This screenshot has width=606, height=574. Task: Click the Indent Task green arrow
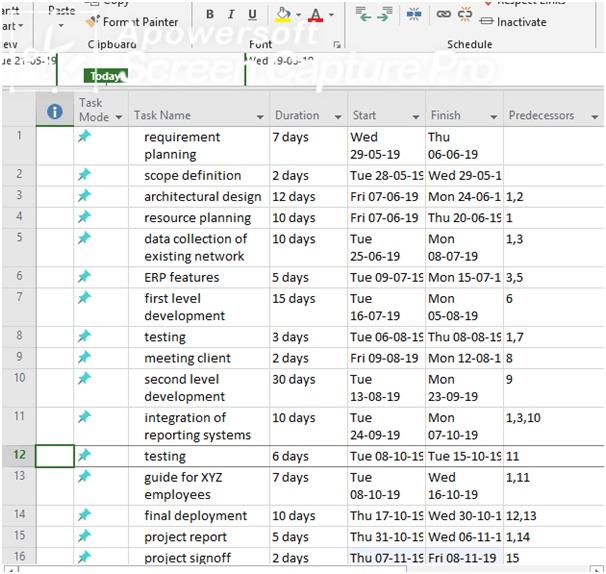386,15
